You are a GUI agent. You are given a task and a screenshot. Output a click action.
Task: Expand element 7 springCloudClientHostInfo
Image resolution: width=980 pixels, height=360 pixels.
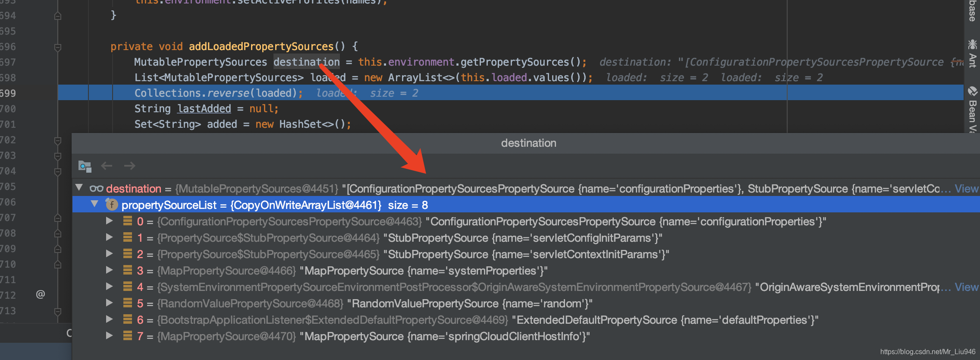pos(110,335)
